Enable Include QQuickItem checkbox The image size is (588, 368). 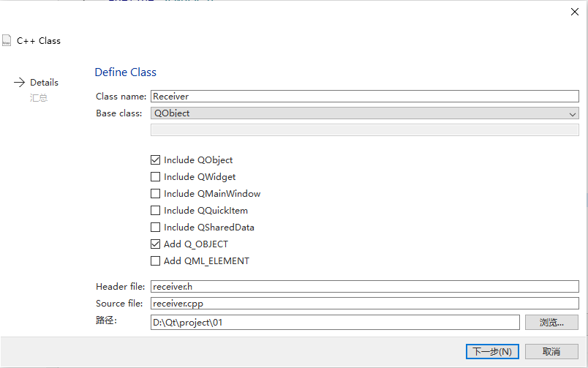[155, 211]
